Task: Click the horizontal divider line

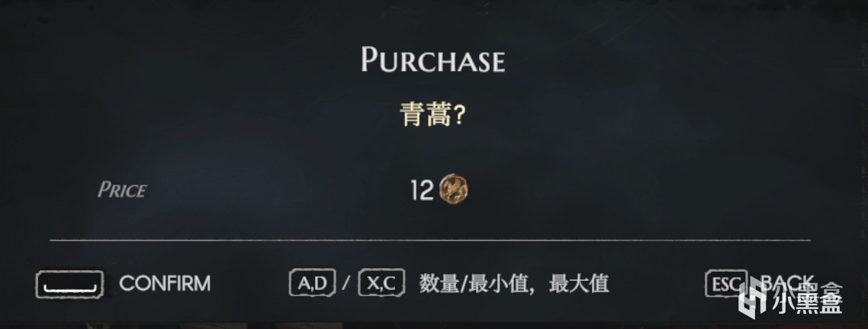Action: coord(430,240)
